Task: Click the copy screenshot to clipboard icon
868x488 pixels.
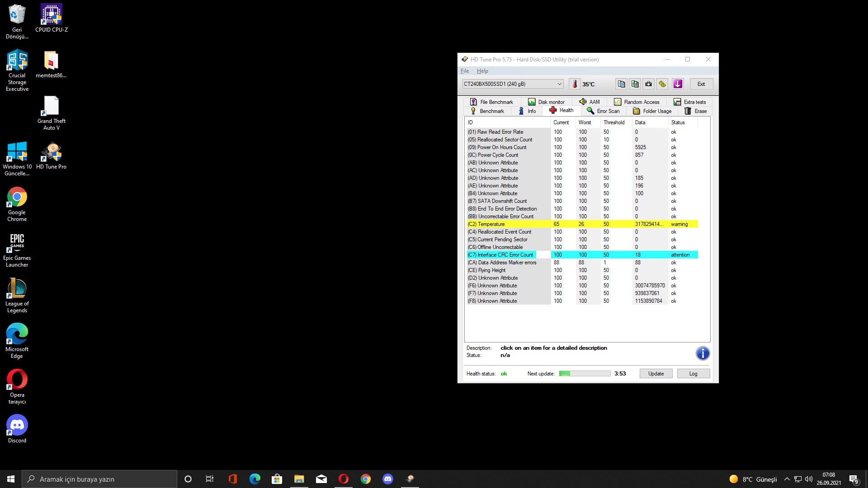Action: [x=635, y=84]
